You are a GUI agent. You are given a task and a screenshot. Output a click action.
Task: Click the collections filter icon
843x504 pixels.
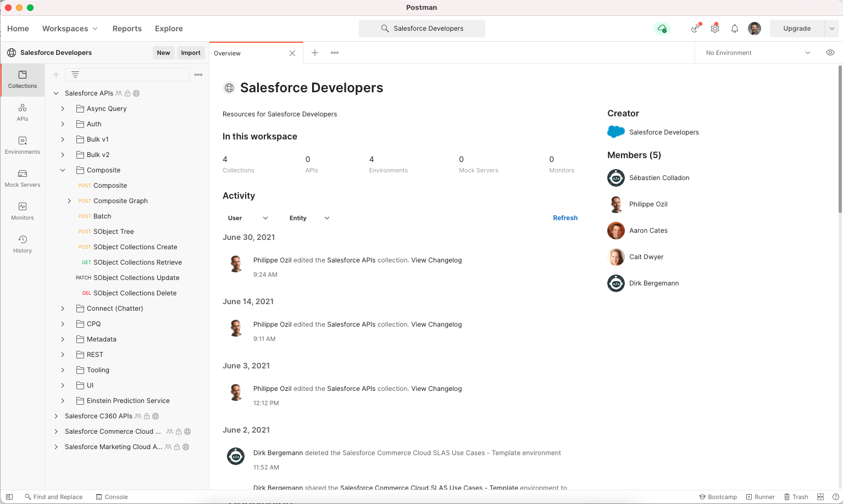click(x=75, y=75)
